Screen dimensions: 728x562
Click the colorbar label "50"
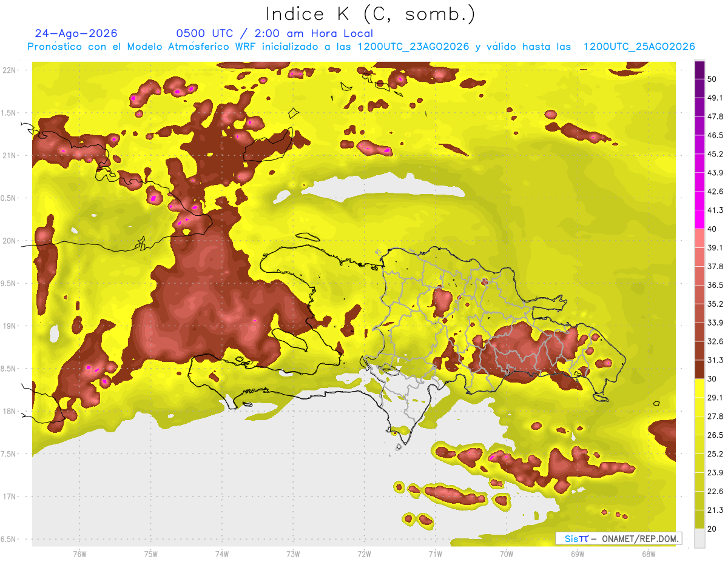(712, 79)
